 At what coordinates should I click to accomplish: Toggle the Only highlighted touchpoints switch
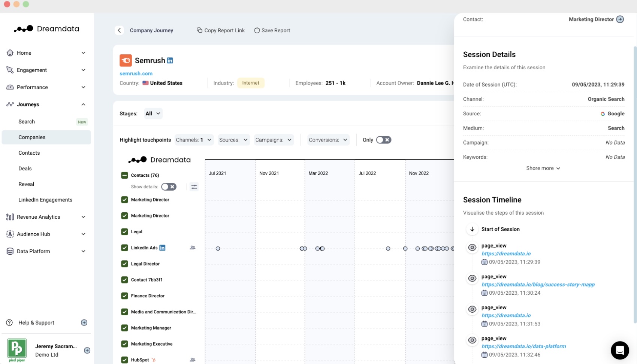tap(384, 140)
